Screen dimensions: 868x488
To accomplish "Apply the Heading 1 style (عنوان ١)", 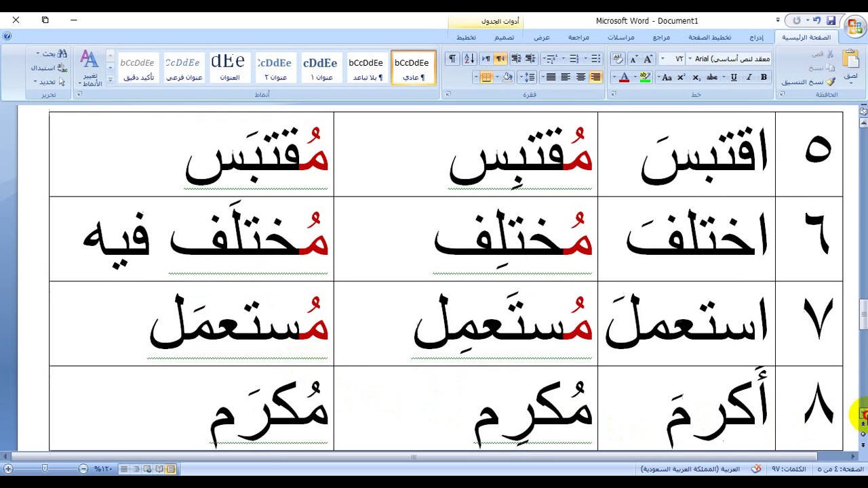I will click(320, 68).
